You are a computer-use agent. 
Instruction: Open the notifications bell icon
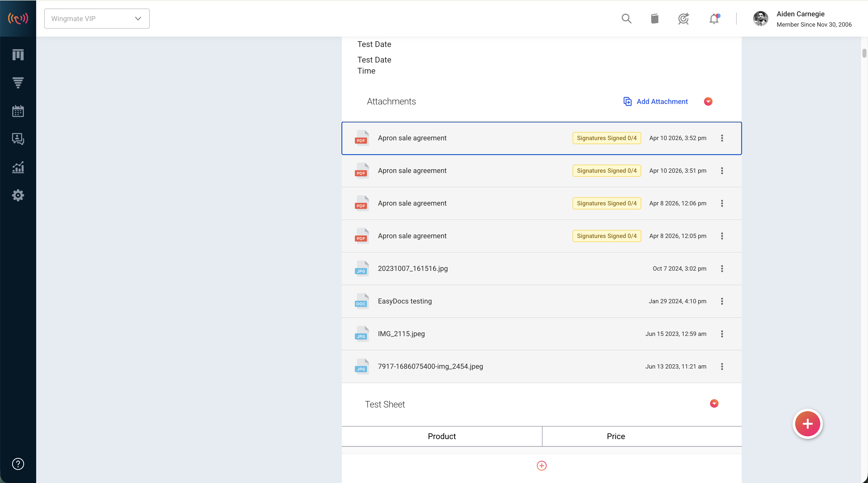click(714, 19)
